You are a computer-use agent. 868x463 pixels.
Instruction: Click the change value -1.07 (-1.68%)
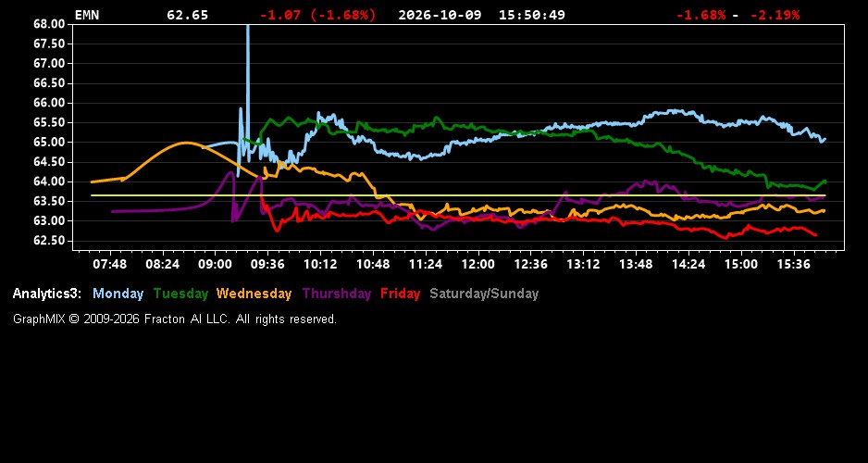(x=317, y=15)
